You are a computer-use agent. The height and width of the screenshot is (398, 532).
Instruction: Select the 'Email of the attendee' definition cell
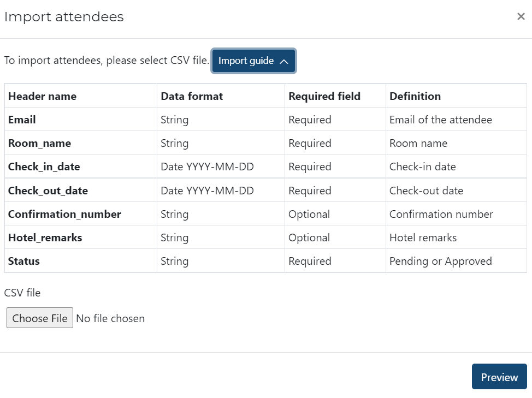440,120
